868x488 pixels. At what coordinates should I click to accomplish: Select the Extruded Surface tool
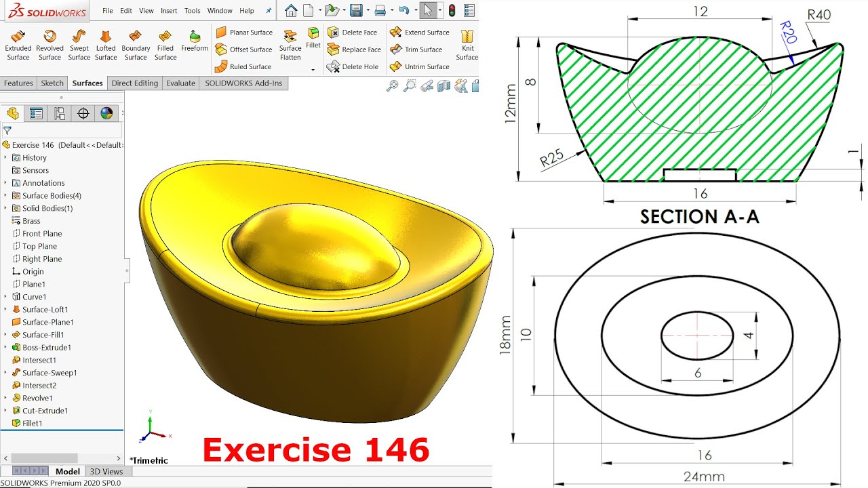[18, 45]
